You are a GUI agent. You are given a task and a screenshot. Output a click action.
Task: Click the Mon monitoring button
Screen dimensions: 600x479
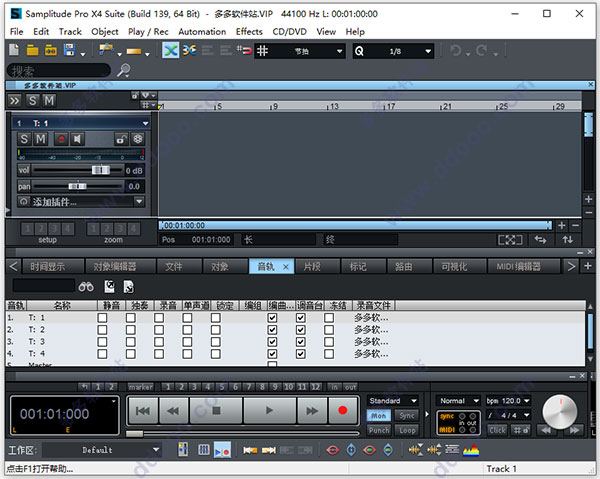click(378, 415)
